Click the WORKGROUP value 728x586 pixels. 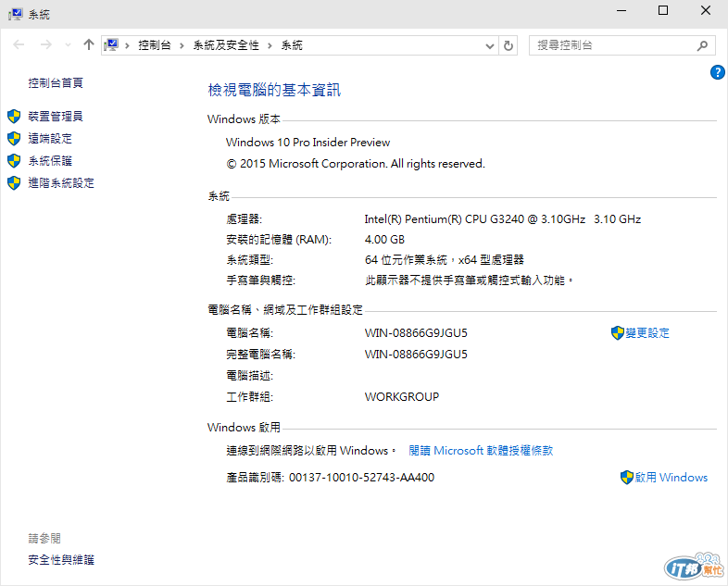(402, 397)
